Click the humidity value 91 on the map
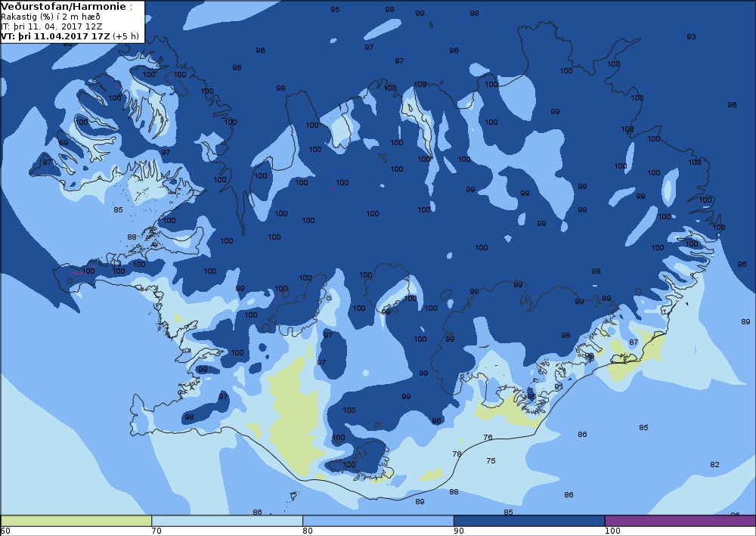756x536 pixels. tap(559, 387)
